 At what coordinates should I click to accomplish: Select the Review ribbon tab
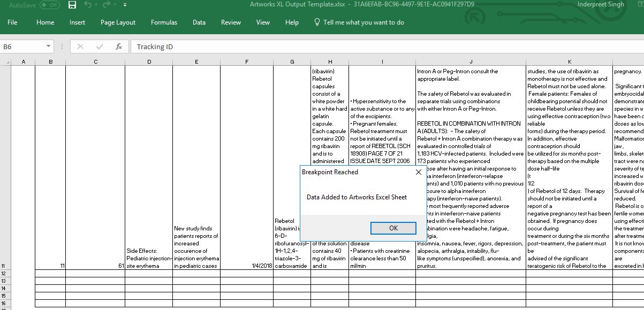(x=231, y=22)
